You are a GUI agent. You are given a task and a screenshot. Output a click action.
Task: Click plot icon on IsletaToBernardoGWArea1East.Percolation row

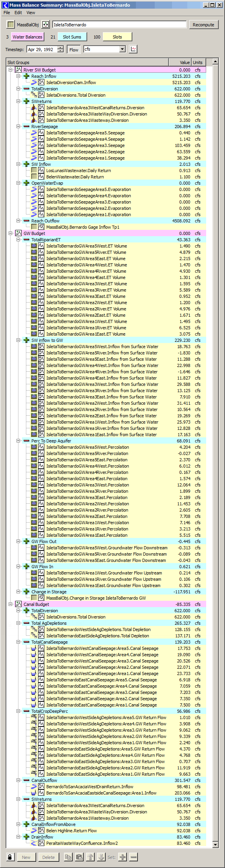(41, 535)
